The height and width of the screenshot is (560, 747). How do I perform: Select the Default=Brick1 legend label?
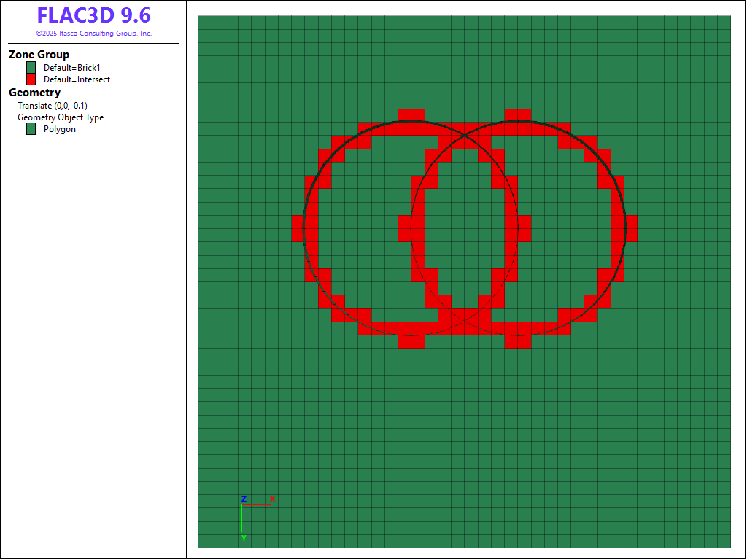[71, 68]
